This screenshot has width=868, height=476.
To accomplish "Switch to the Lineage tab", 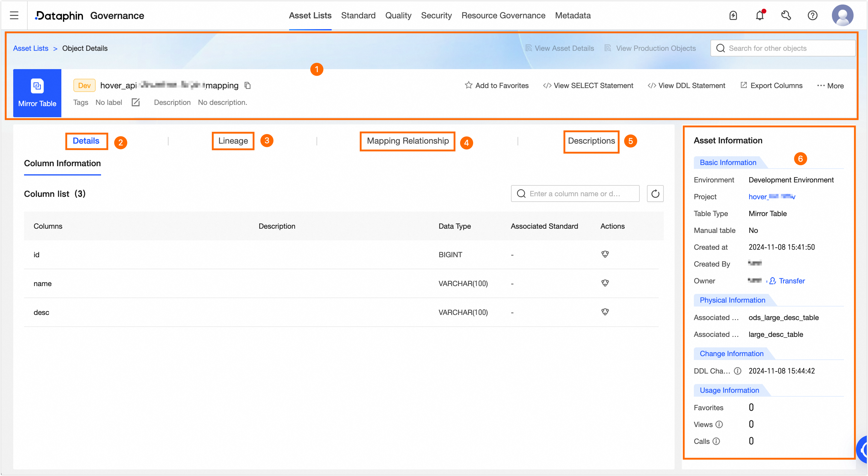I will coord(233,141).
